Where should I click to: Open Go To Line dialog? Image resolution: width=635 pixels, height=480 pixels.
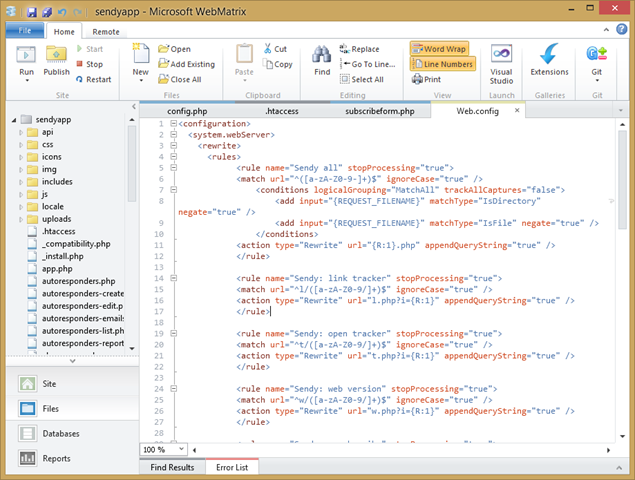367,64
